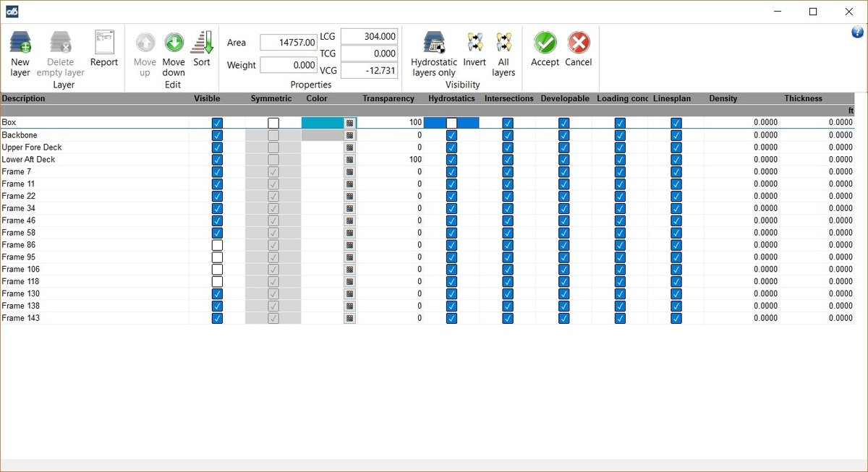
Task: Show all layers
Action: click(x=503, y=43)
